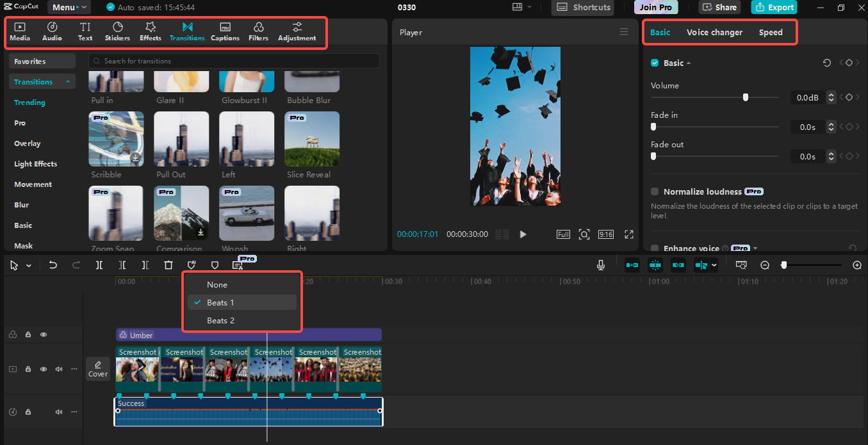This screenshot has width=868, height=445.
Task: Toggle visibility of the video track
Action: click(x=43, y=369)
